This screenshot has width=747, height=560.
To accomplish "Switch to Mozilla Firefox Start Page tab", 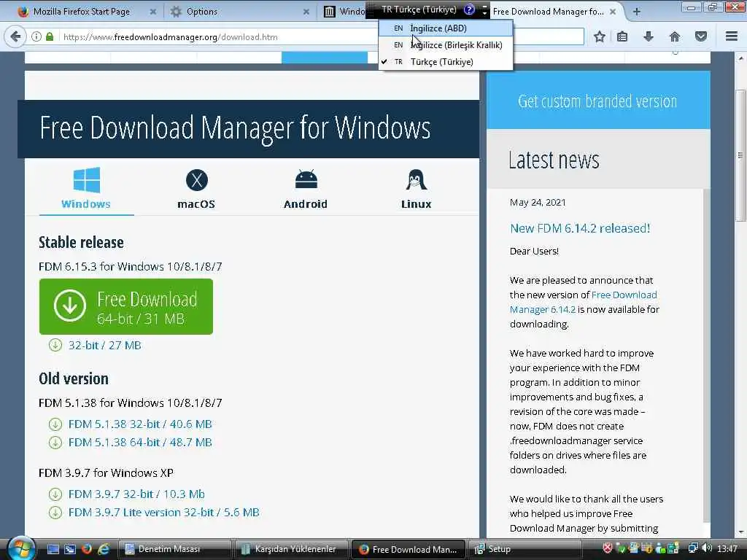I will (x=81, y=12).
